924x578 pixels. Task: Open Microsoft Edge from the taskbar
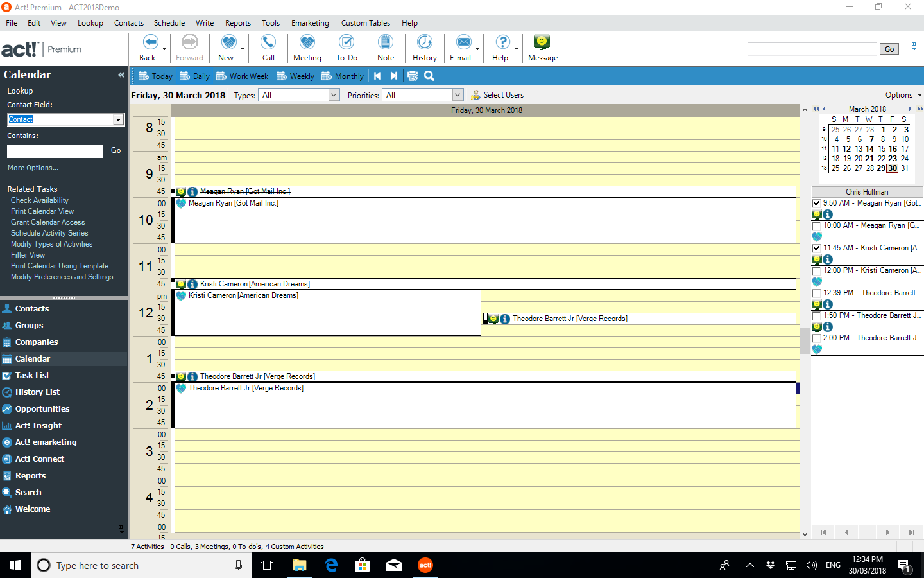coord(331,565)
